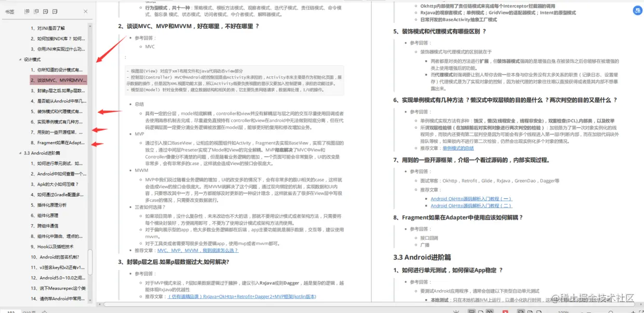The image size is (644, 313).
Task: Open bookmark 3、你用JNI来实现过什么功能
Action: (59, 49)
